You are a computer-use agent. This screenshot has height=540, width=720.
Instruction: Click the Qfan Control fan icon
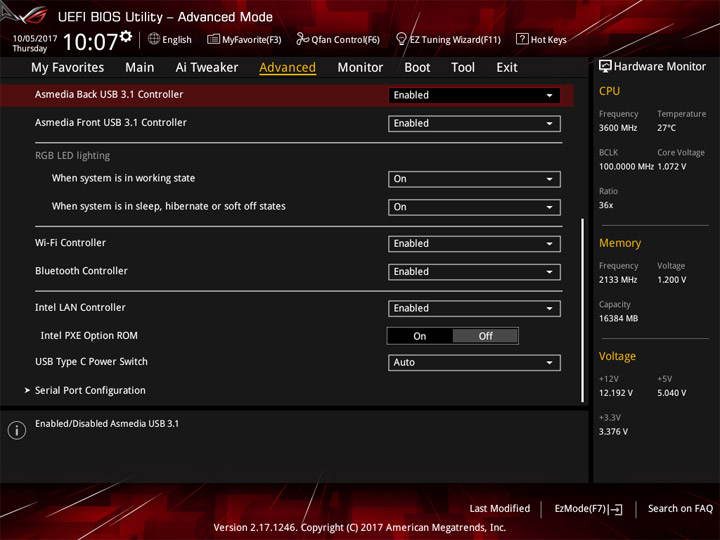(x=302, y=39)
